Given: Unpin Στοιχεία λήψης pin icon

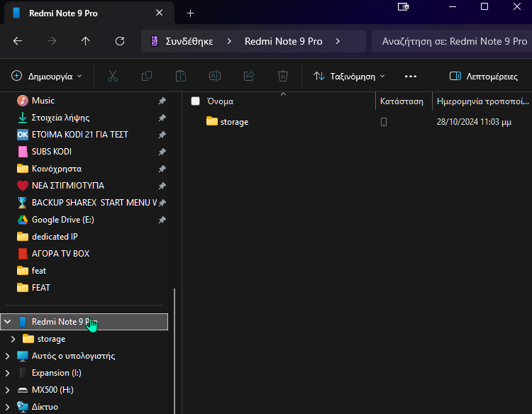Looking at the screenshot, I should (162, 118).
